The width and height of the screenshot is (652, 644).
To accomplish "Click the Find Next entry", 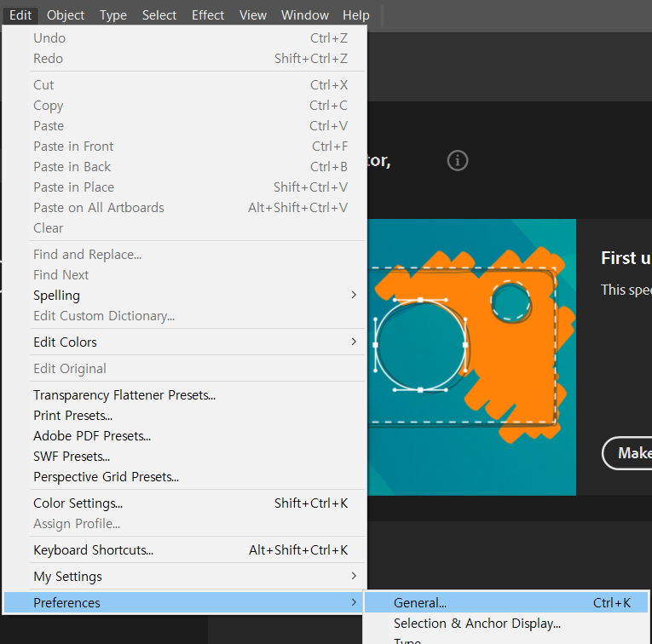I will pos(185,275).
